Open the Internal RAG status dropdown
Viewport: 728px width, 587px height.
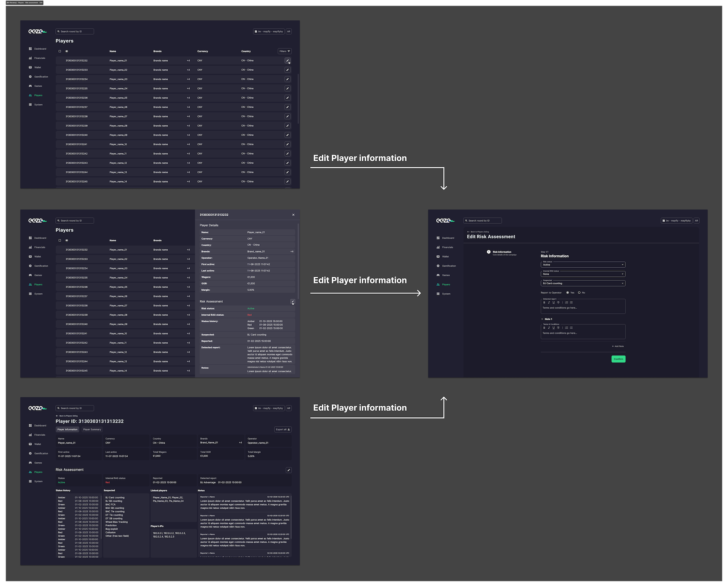pos(583,274)
